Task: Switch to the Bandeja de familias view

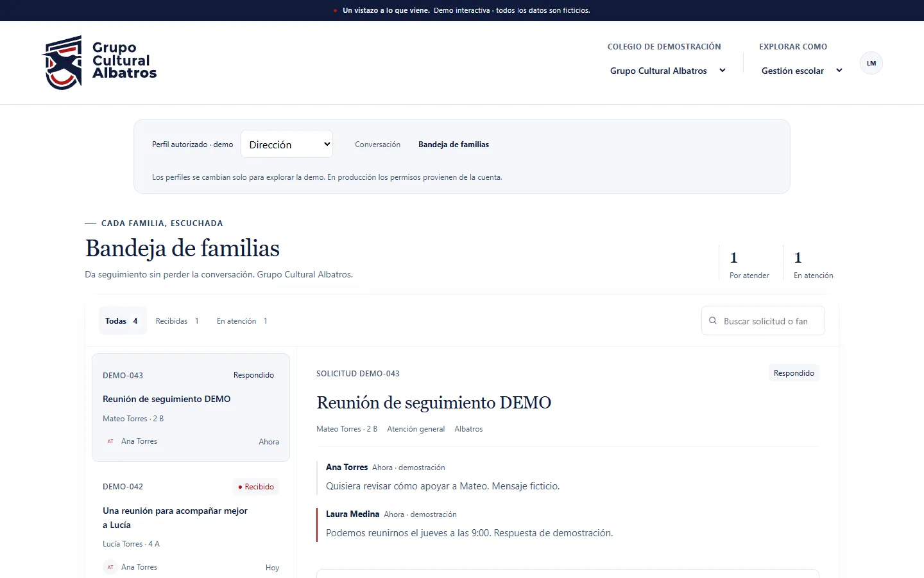Action: click(x=454, y=144)
